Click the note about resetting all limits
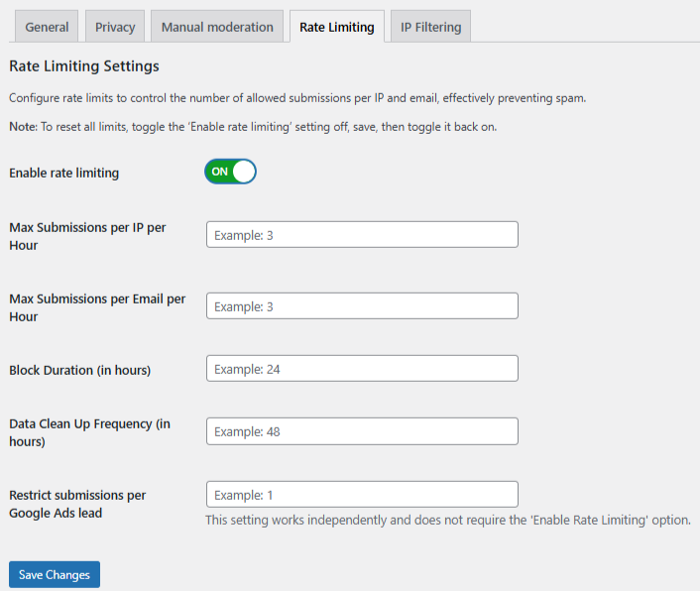The height and width of the screenshot is (591, 700). point(253,127)
